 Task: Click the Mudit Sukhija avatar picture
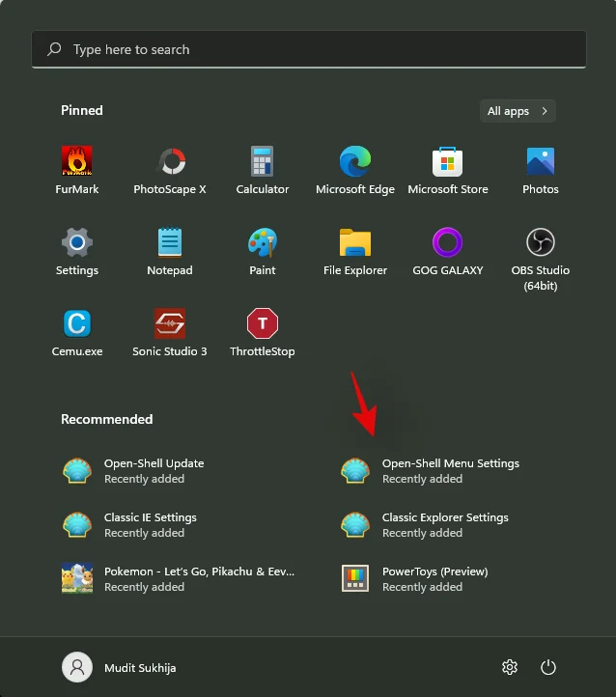[x=77, y=667]
